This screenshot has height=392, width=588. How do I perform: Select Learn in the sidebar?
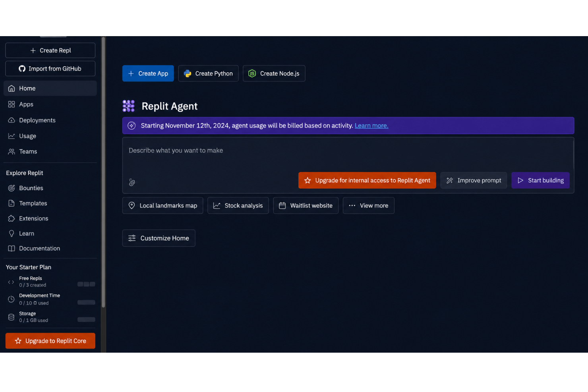pos(50,233)
